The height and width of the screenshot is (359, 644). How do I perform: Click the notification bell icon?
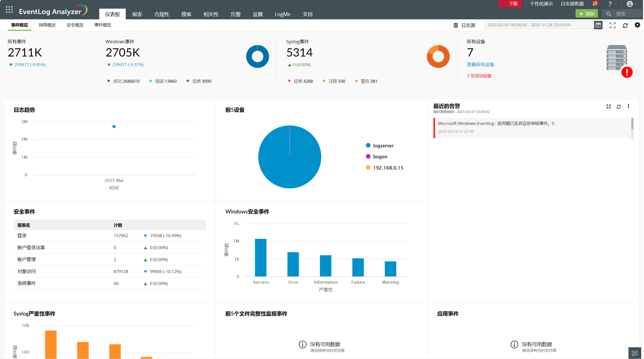[595, 4]
